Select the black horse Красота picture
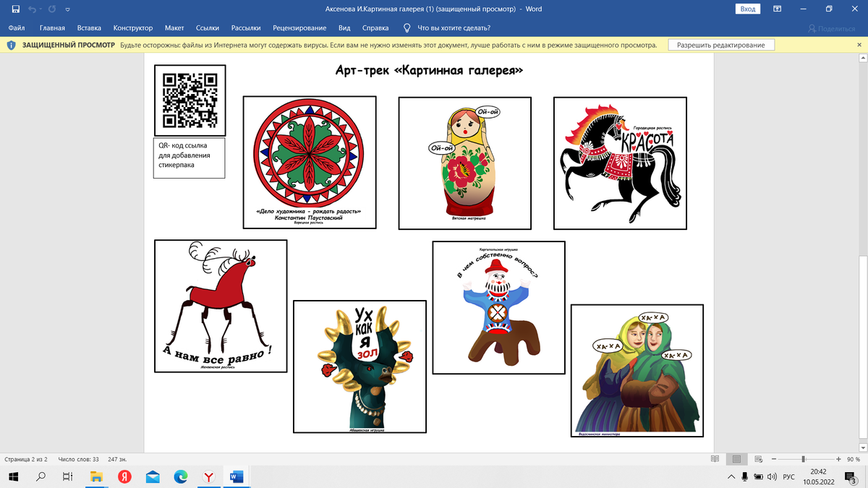 pyautogui.click(x=620, y=163)
